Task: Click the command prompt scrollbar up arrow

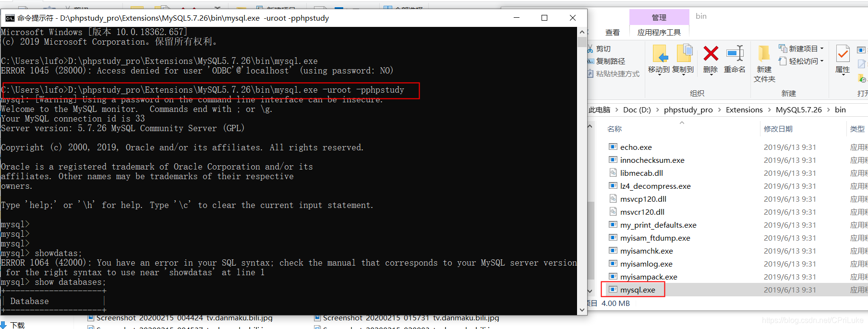Action: (x=582, y=32)
